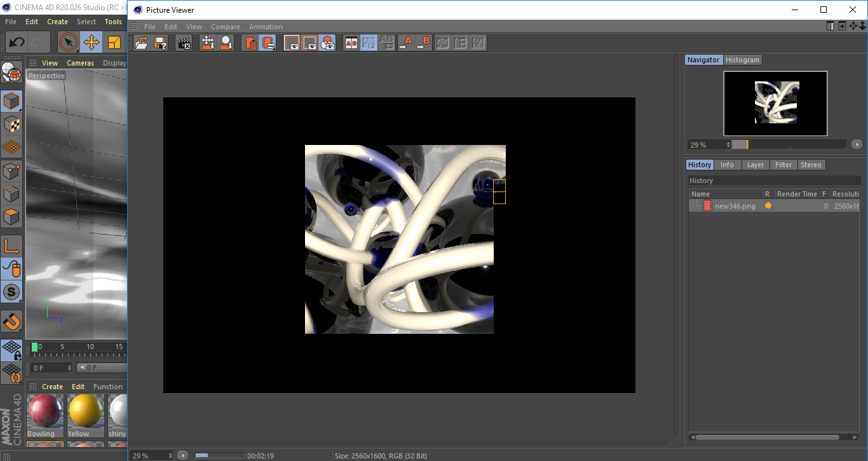The image size is (868, 461).
Task: Select Layer tab
Action: [x=756, y=165]
